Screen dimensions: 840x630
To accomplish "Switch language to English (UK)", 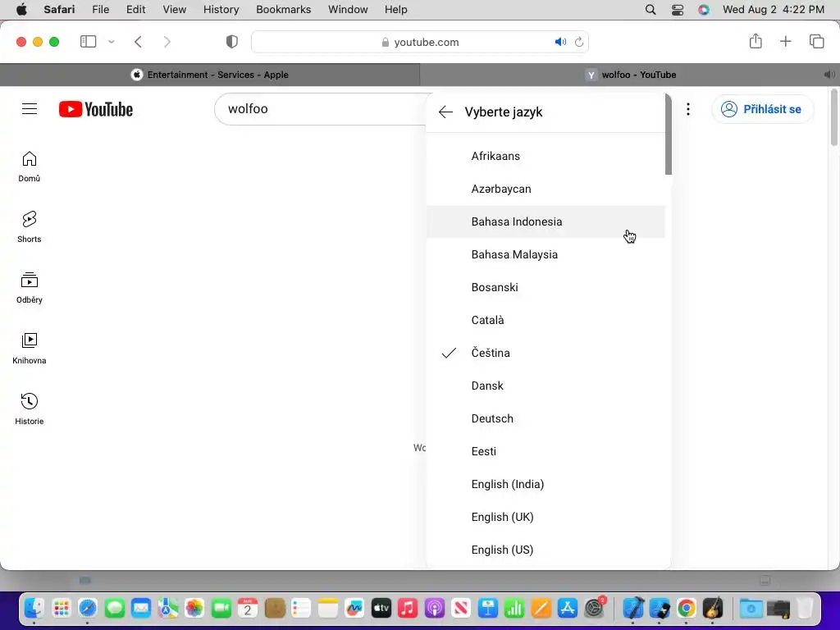I will pyautogui.click(x=546, y=517).
